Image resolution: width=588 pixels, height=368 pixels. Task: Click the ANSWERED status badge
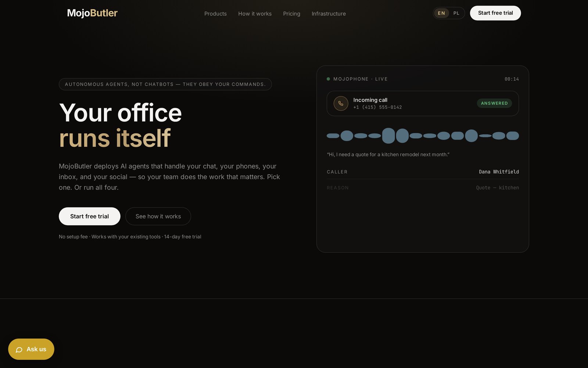point(494,103)
